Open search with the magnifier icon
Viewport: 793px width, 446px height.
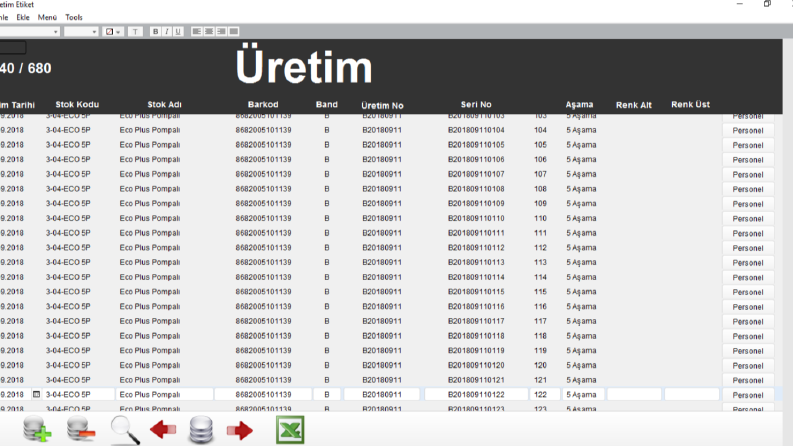(124, 430)
